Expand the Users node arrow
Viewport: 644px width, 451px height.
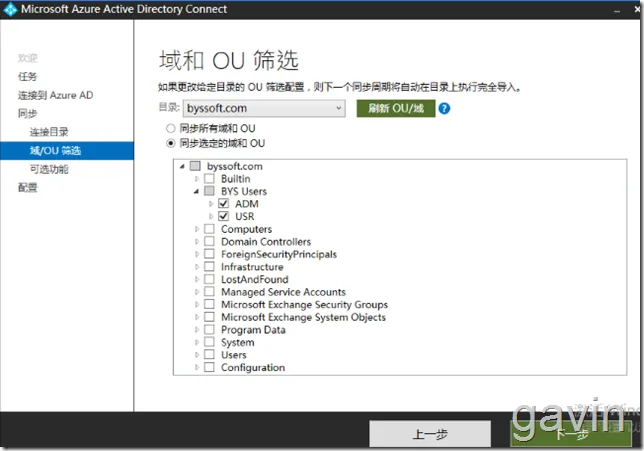pos(197,354)
